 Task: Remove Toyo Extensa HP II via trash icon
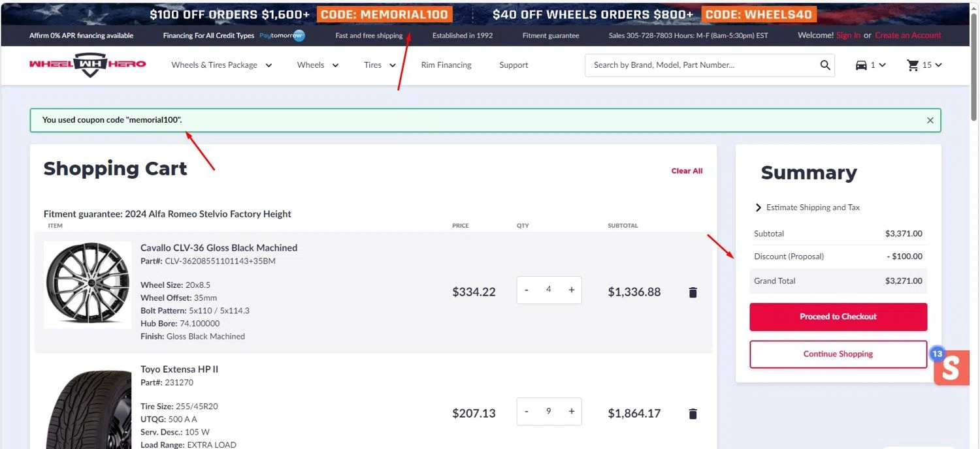tap(693, 414)
